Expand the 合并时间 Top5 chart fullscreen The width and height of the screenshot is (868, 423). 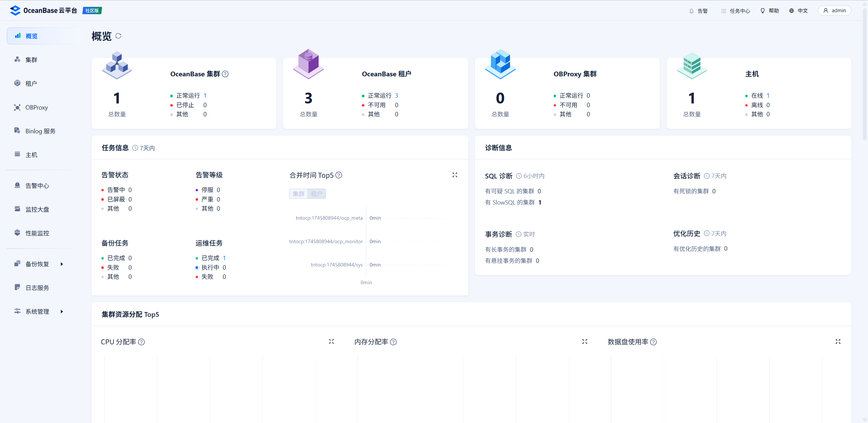click(455, 175)
